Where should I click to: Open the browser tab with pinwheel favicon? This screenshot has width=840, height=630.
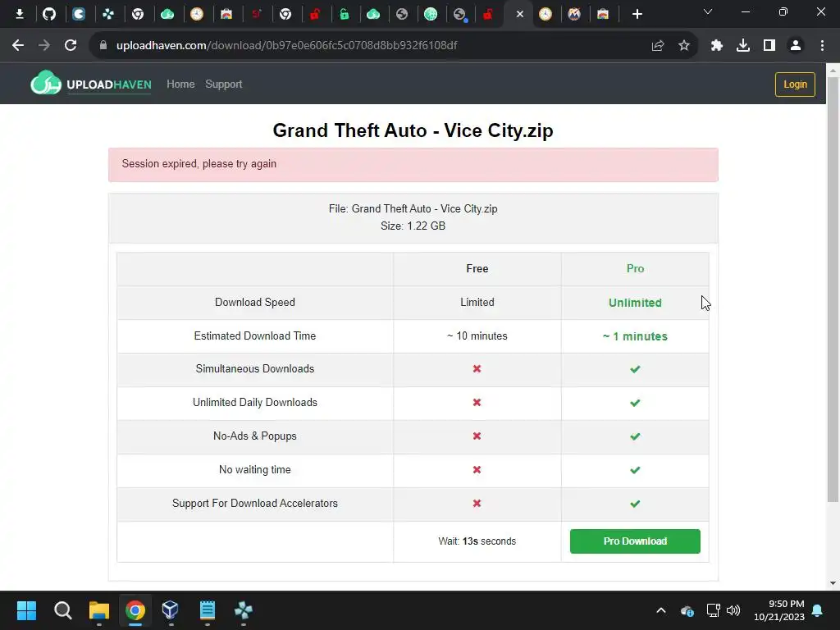[x=108, y=14]
